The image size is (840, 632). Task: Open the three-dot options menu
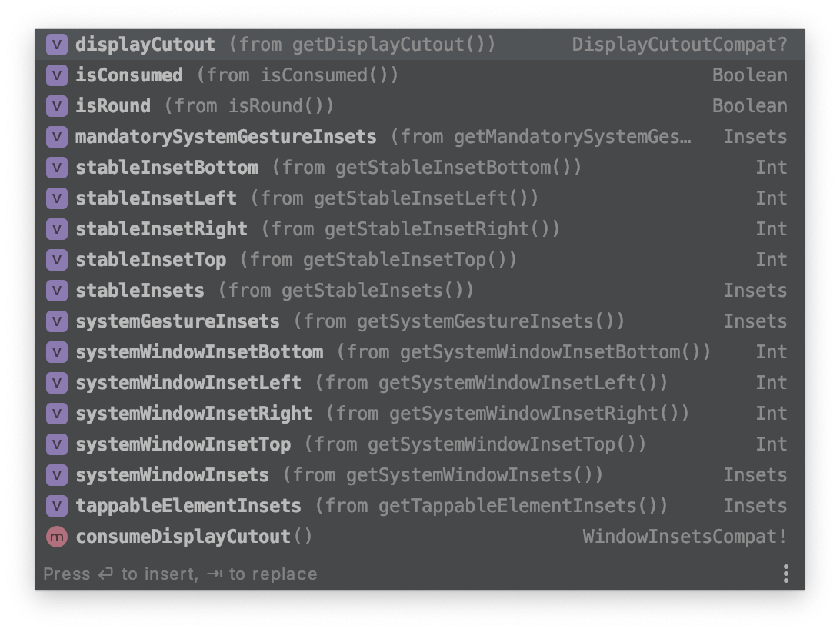click(x=785, y=574)
